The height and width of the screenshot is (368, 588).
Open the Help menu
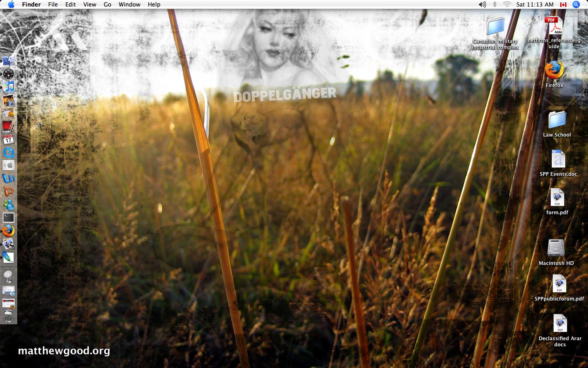click(154, 4)
